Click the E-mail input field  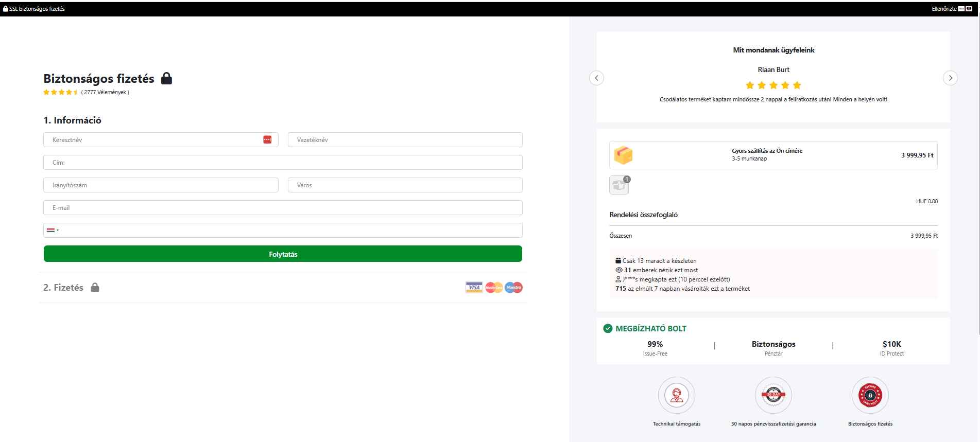tap(283, 208)
